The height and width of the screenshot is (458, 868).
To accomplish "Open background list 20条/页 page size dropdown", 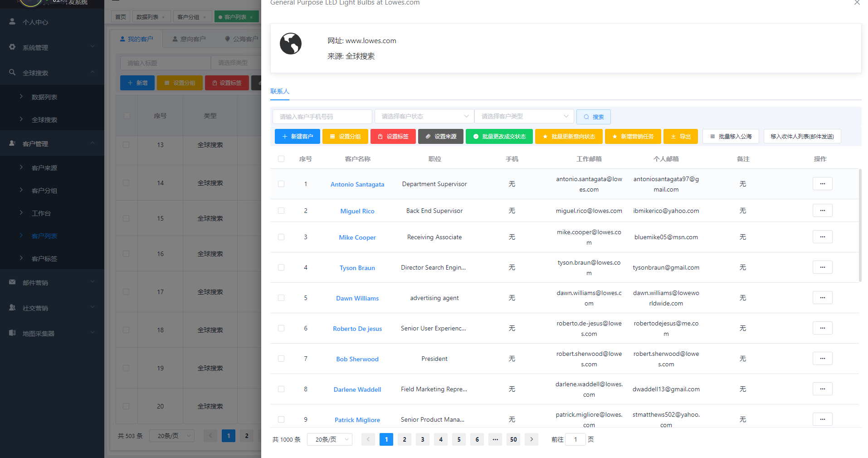I will tap(172, 436).
